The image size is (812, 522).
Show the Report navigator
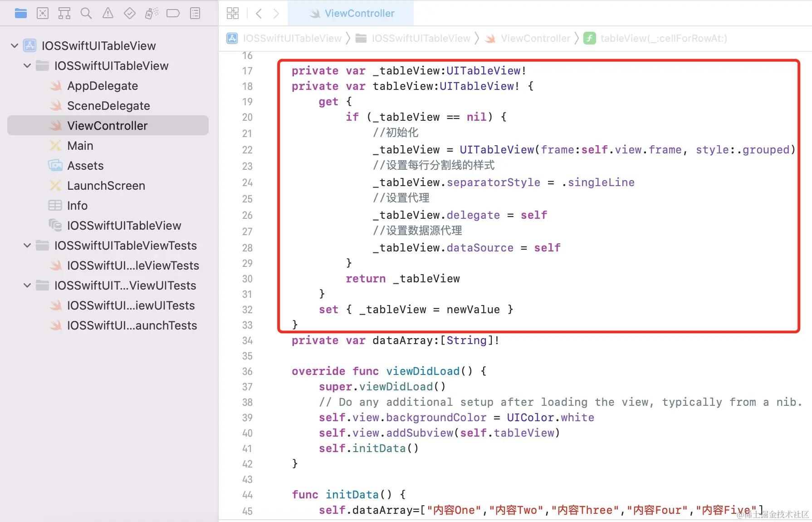[195, 14]
